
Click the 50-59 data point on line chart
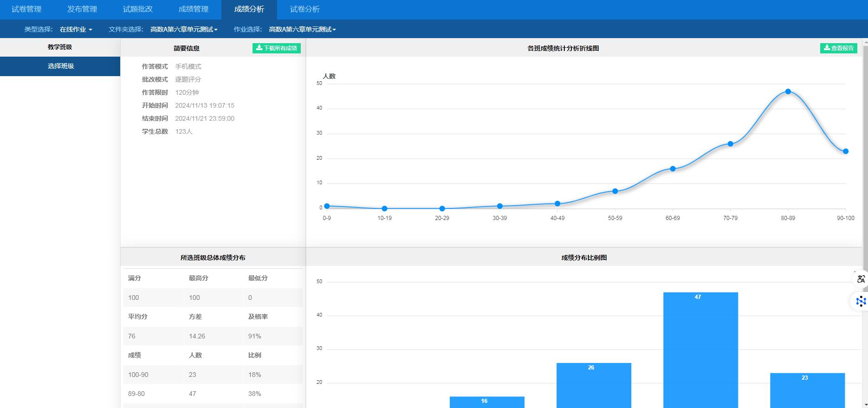[615, 191]
